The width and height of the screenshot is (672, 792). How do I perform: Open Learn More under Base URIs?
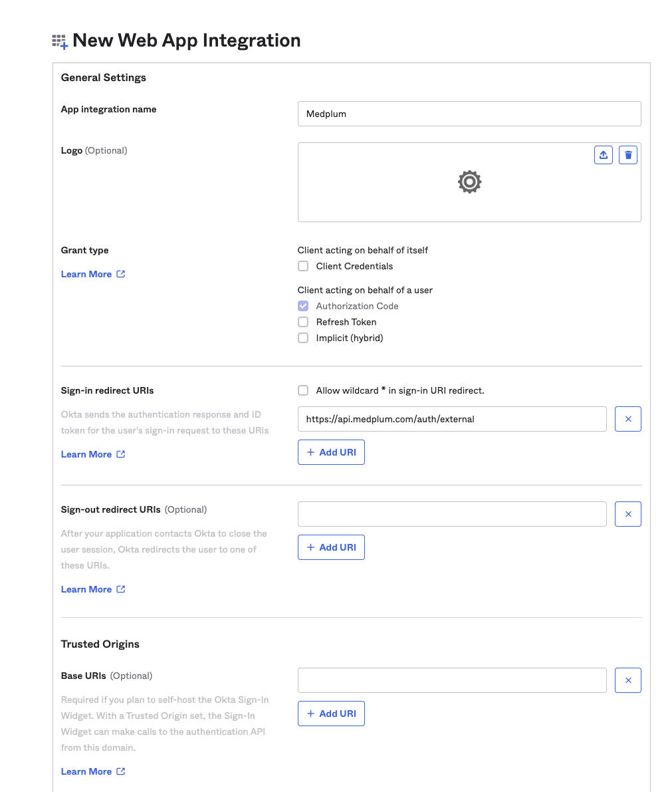coord(86,771)
